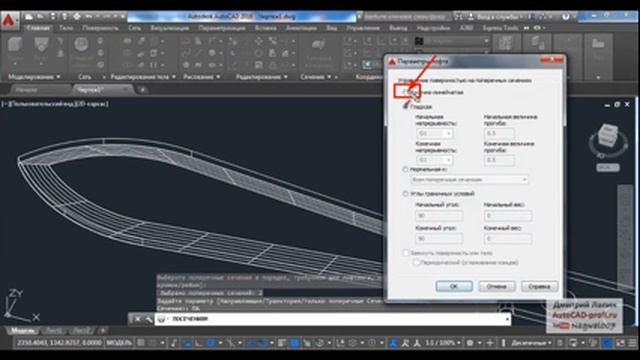Click the viewport view controls label at top-left
The width and height of the screenshot is (640, 360).
(x=55, y=104)
